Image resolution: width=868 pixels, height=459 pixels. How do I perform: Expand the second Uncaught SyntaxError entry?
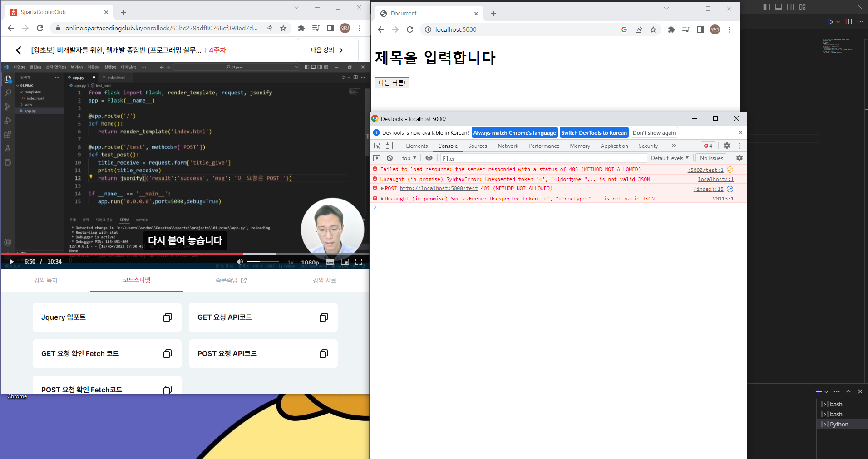[x=382, y=199]
